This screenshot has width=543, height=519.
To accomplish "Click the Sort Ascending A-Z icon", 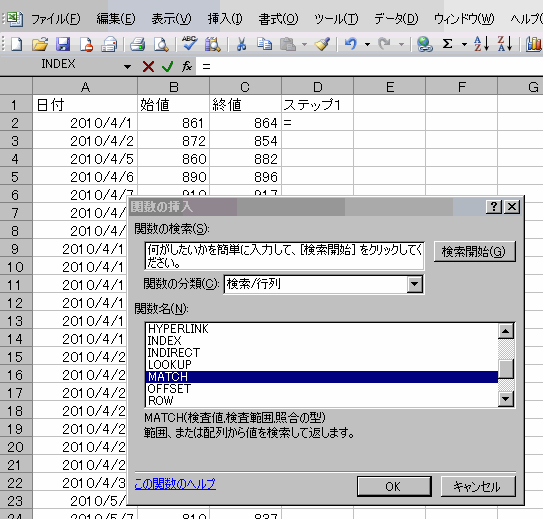I will (482, 44).
